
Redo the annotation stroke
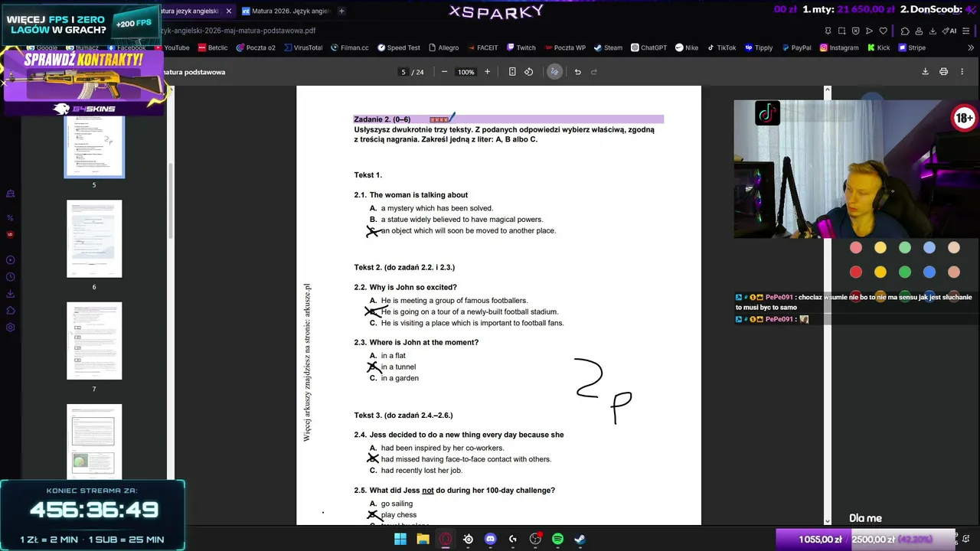point(593,72)
